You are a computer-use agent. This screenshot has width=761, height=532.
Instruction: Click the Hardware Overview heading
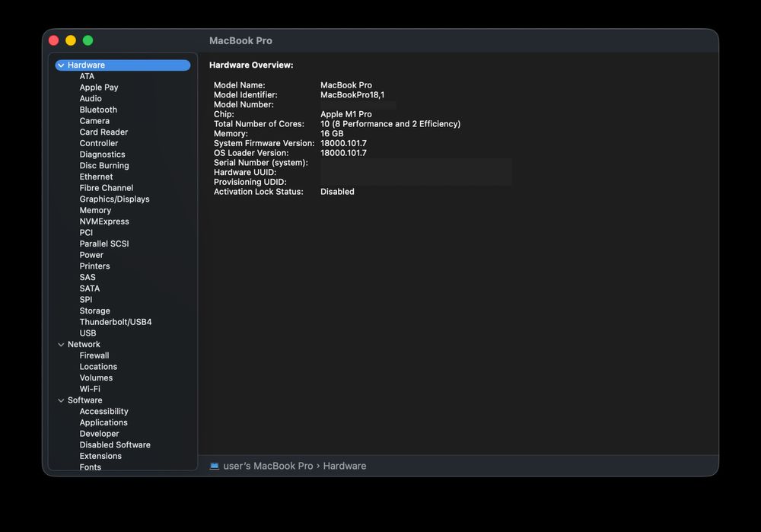pos(251,65)
